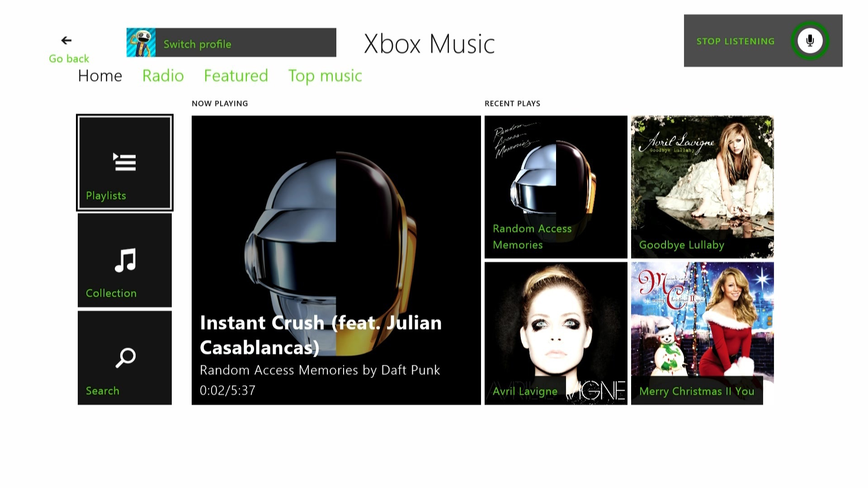Click the NOW PLAYING heading
Image resolution: width=868 pixels, height=488 pixels.
220,103
